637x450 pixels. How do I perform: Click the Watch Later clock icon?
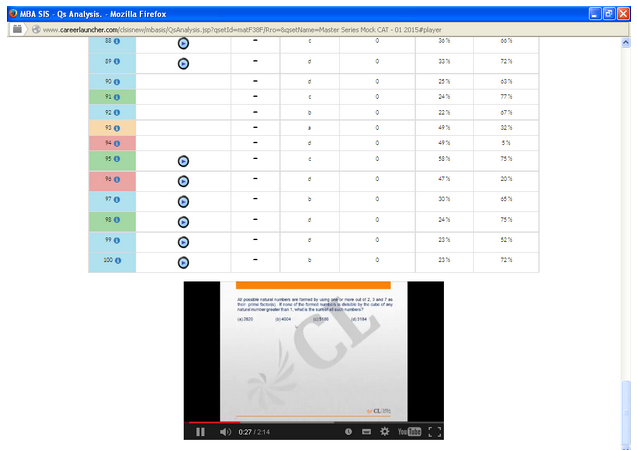pos(348,431)
